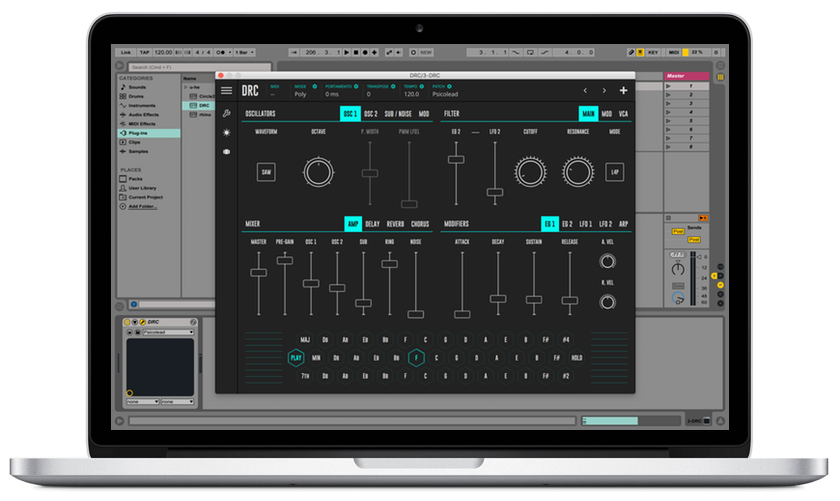Toggle HOLD hexagon on chord keyboard

(x=576, y=358)
